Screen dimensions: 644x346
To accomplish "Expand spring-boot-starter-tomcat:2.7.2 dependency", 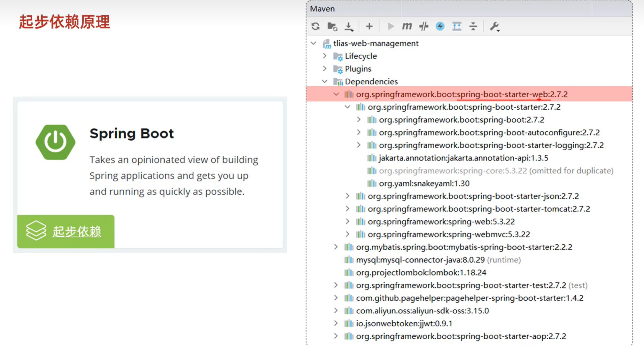I will click(x=348, y=209).
